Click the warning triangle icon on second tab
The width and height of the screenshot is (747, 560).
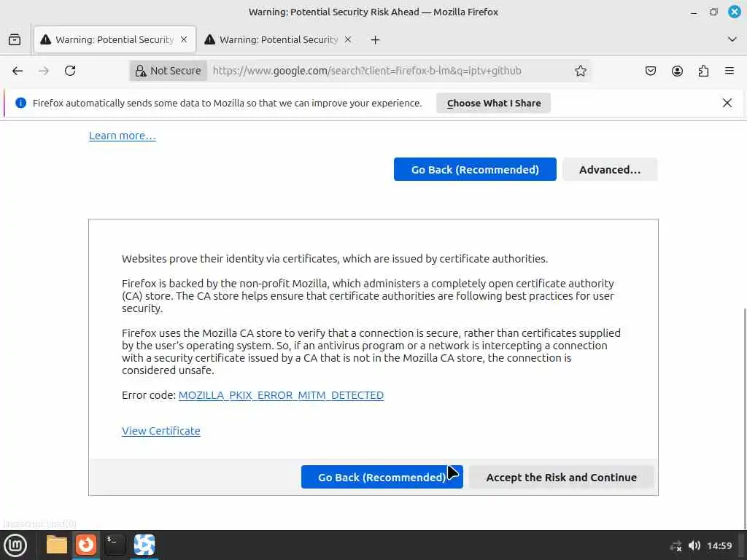[209, 39]
